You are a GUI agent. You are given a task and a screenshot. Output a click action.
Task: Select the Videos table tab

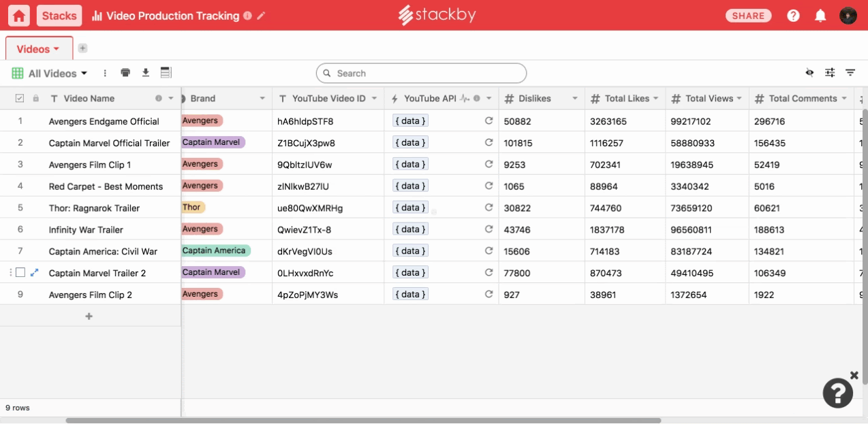39,48
